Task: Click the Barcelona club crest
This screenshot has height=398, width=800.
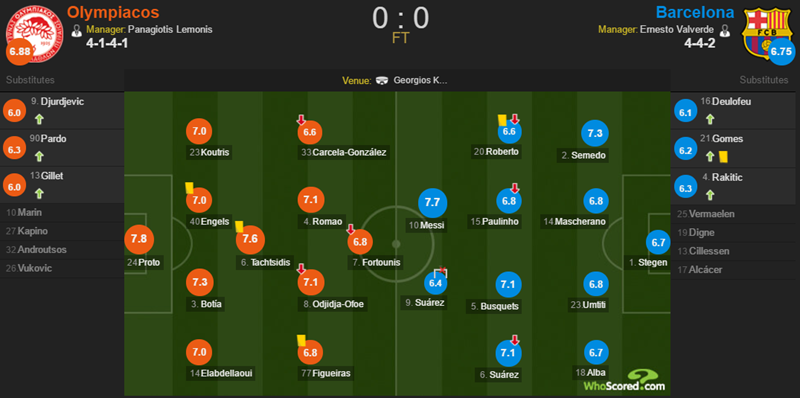Action: [x=766, y=32]
